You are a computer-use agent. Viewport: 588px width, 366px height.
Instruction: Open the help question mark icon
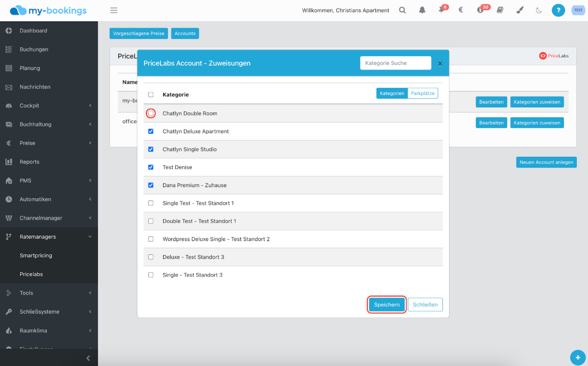558,10
